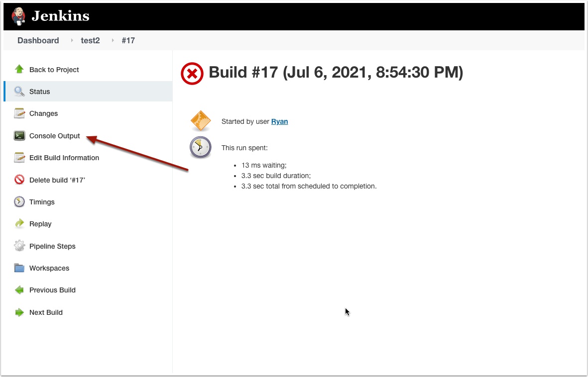Image resolution: width=588 pixels, height=377 pixels.
Task: Click the failed build red X status icon
Action: [192, 74]
